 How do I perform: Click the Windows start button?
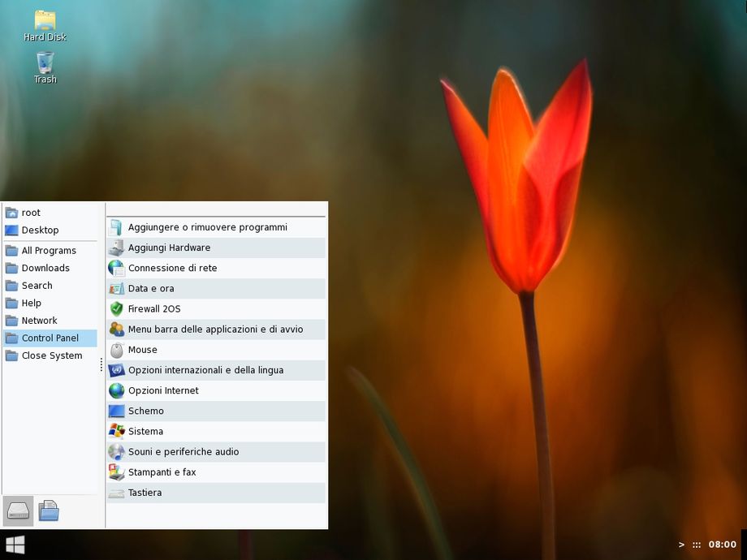point(15,544)
